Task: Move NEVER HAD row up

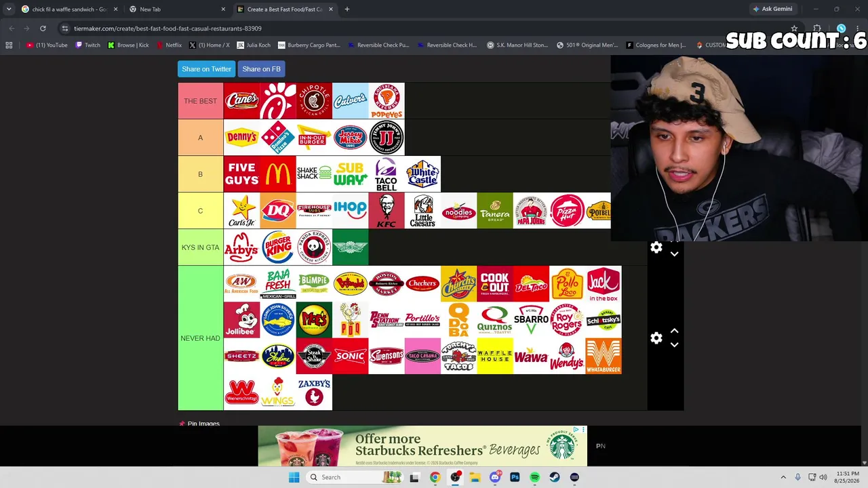Action: (x=674, y=331)
